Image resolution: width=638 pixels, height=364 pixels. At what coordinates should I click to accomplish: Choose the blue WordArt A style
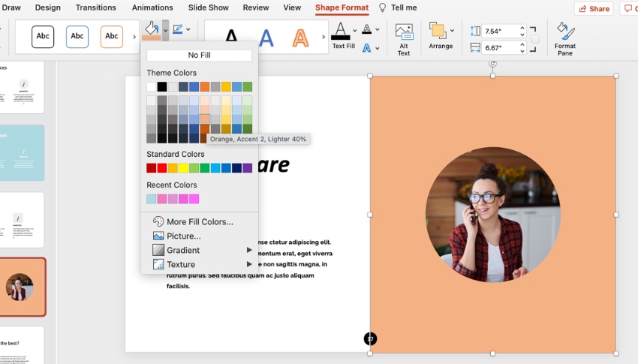coord(266,38)
